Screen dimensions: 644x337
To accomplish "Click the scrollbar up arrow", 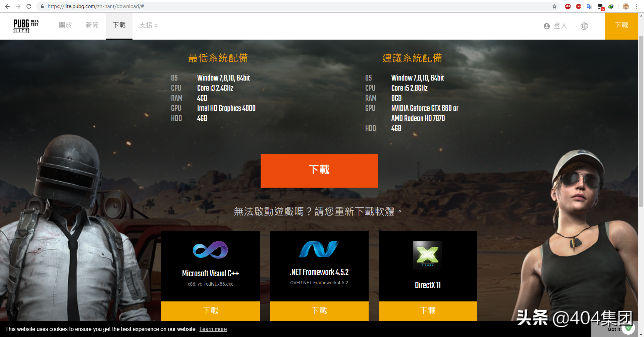I will (x=641, y=15).
